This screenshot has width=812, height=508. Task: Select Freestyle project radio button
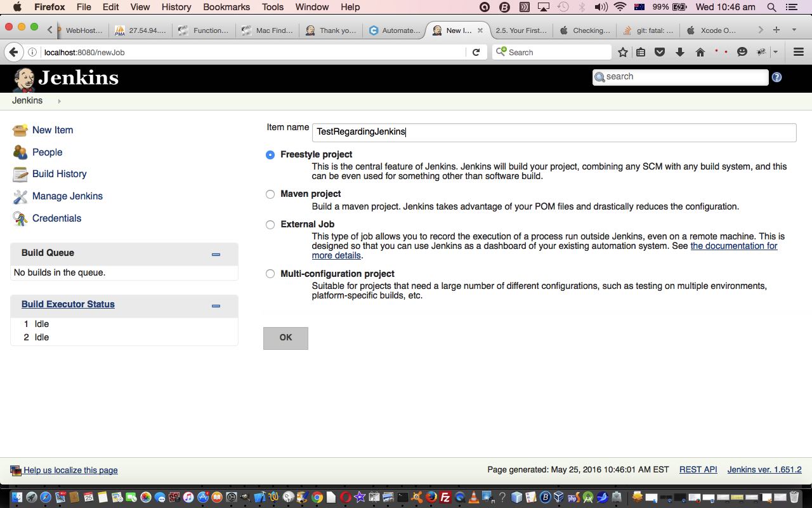[x=270, y=155]
